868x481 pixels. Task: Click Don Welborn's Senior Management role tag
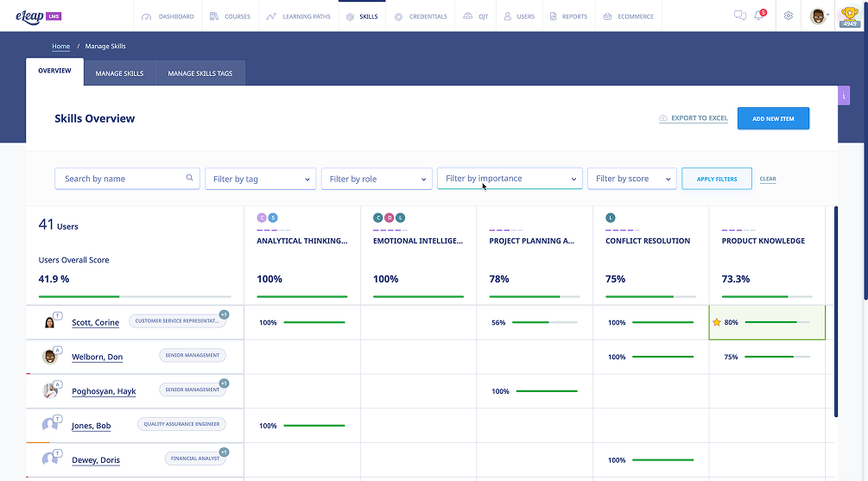(193, 356)
